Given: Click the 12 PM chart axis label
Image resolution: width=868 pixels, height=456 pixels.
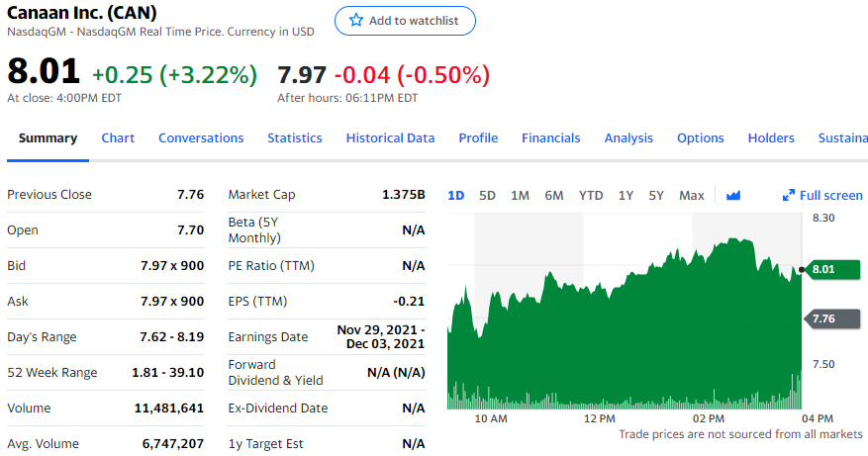Looking at the screenshot, I should click(x=600, y=419).
